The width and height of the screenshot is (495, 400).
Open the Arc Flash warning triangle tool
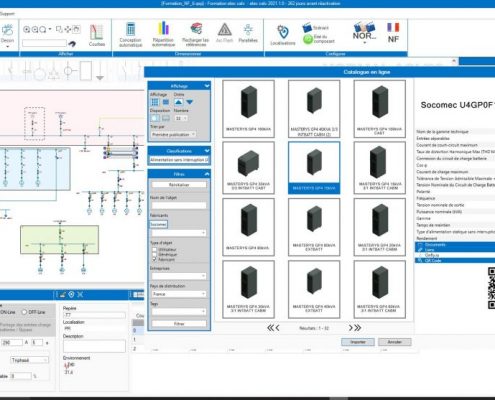(x=224, y=33)
